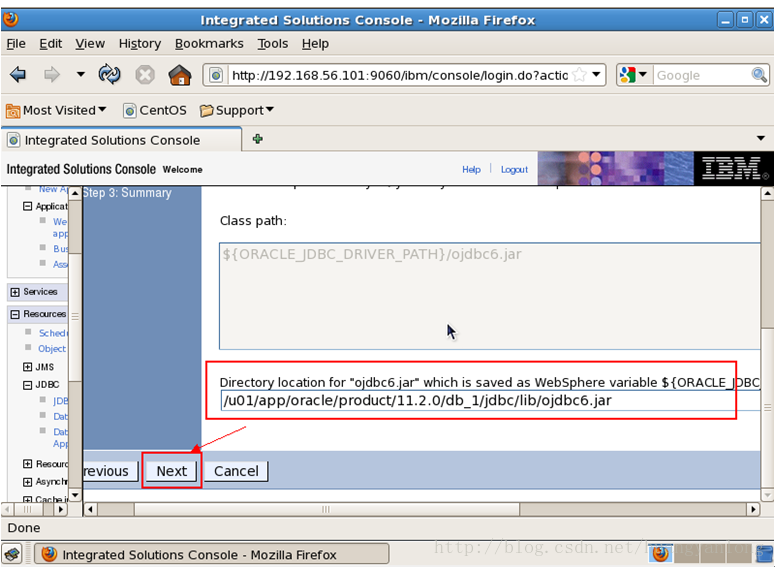
Task: Click the Step 3: Summary wizard step
Action: [127, 193]
